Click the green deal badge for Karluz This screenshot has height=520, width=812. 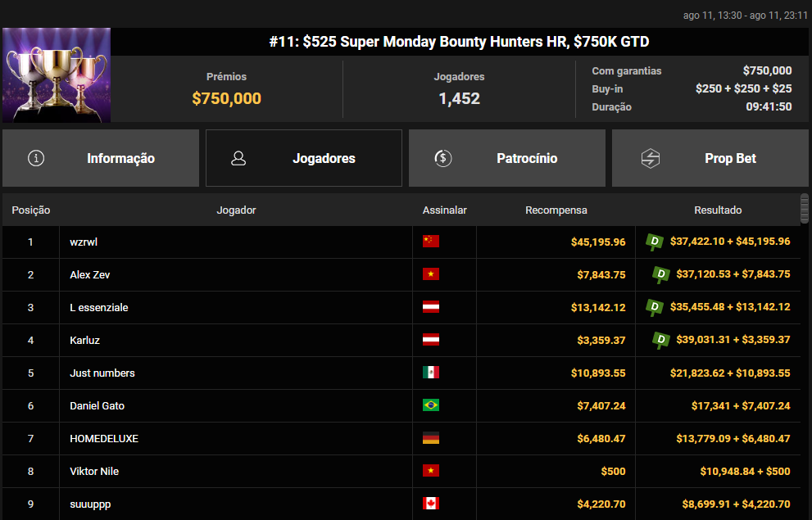(660, 340)
